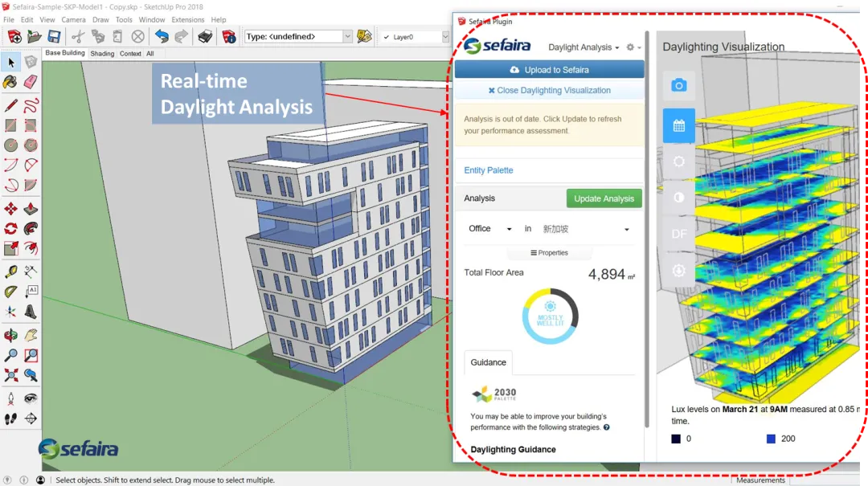Image resolution: width=868 pixels, height=486 pixels.
Task: Select the Pie arc tool
Action: click(x=31, y=185)
